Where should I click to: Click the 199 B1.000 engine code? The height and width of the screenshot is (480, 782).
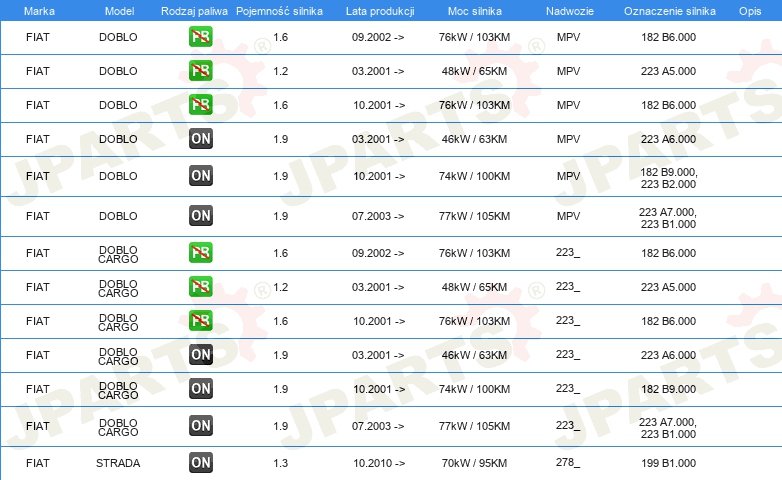click(668, 463)
